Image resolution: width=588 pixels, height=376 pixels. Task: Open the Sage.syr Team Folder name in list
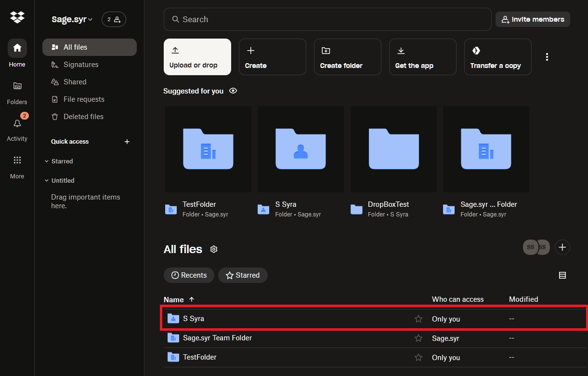click(217, 338)
